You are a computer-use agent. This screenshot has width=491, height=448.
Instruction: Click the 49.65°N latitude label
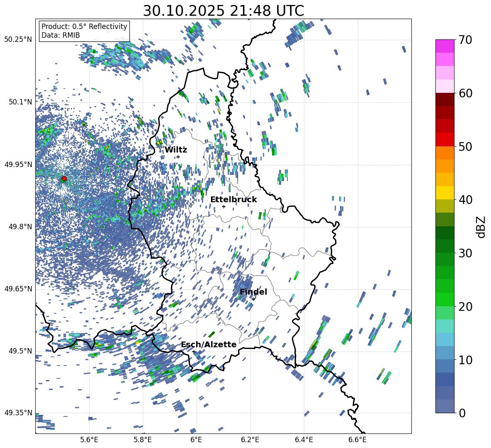18,288
